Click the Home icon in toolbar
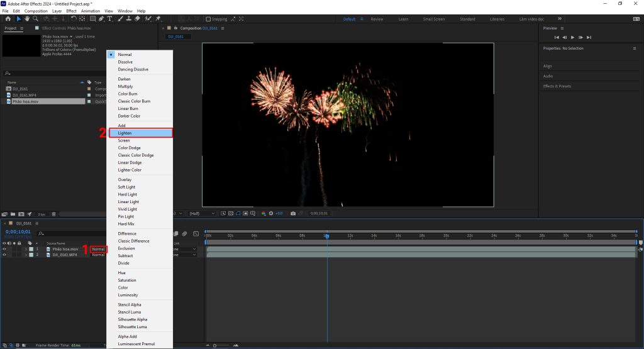The image size is (644, 349). click(x=8, y=19)
